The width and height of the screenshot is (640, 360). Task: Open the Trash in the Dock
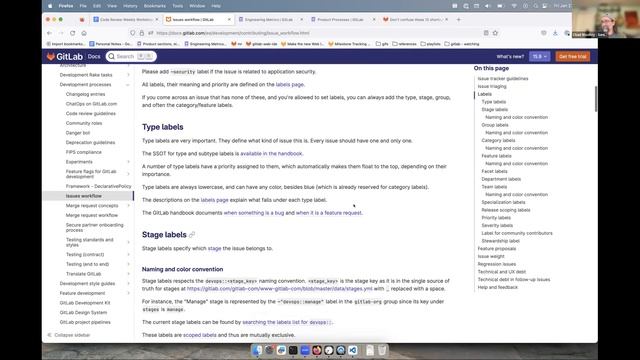382,350
